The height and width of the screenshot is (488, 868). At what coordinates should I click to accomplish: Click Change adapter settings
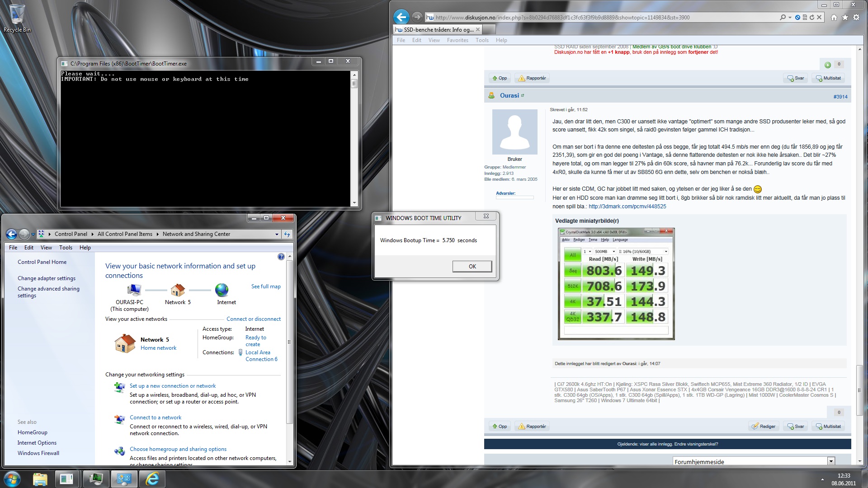tap(47, 278)
